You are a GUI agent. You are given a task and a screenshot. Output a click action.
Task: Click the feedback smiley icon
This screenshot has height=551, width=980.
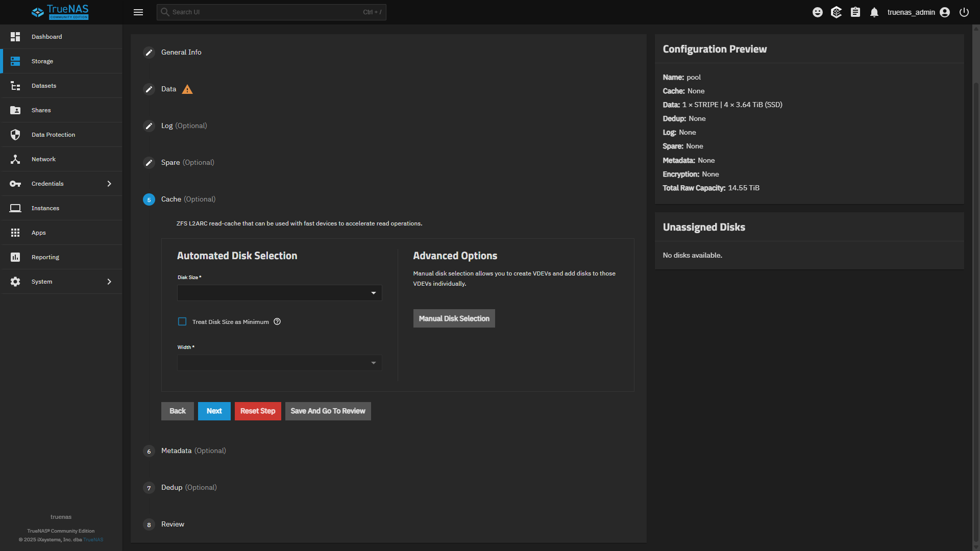coord(818,12)
